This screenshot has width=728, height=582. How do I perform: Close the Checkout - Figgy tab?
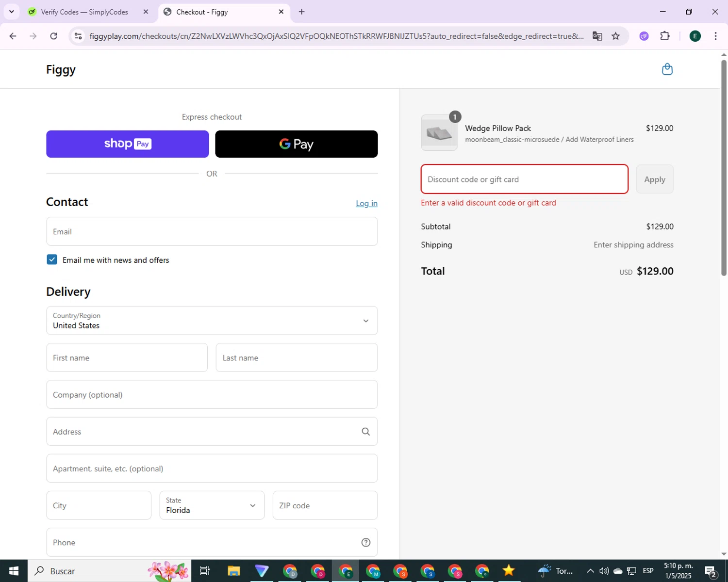coord(281,12)
